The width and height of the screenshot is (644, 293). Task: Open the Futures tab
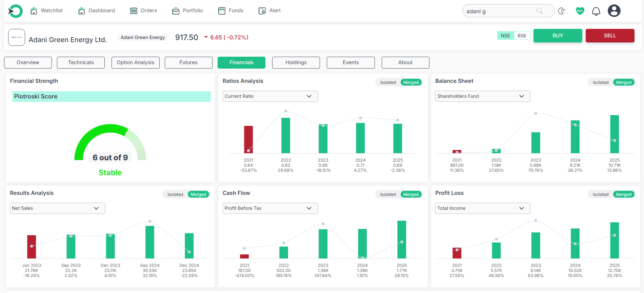coord(188,62)
